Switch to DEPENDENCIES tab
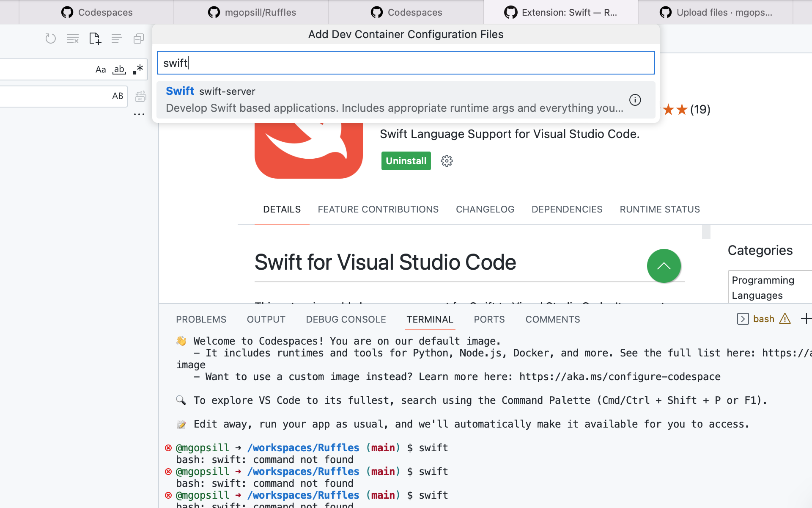 [567, 209]
